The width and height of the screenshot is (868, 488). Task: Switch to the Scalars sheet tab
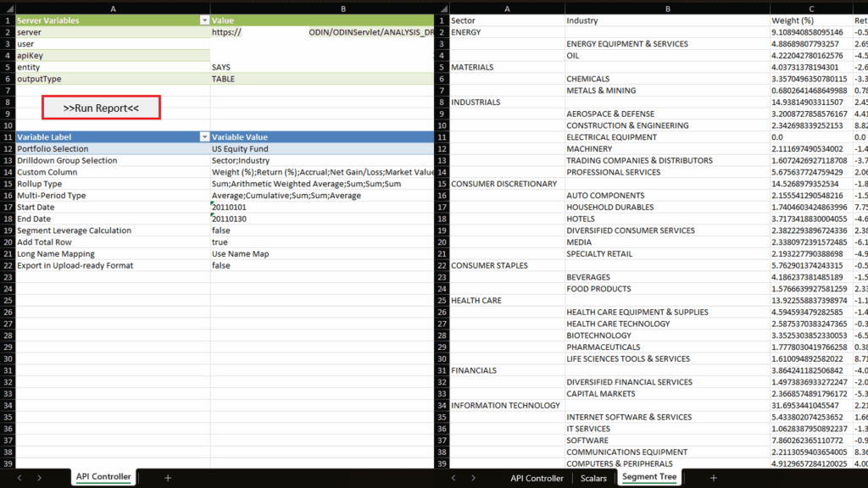coord(593,478)
